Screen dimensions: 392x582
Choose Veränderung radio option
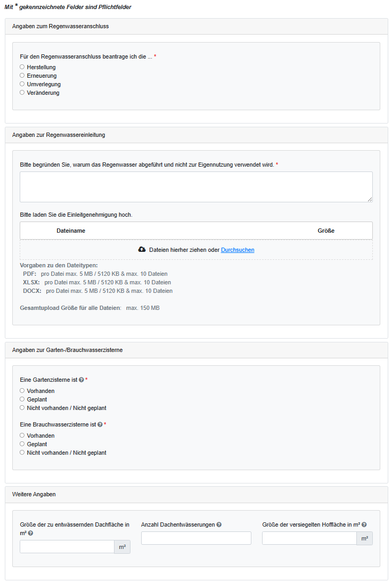(22, 93)
